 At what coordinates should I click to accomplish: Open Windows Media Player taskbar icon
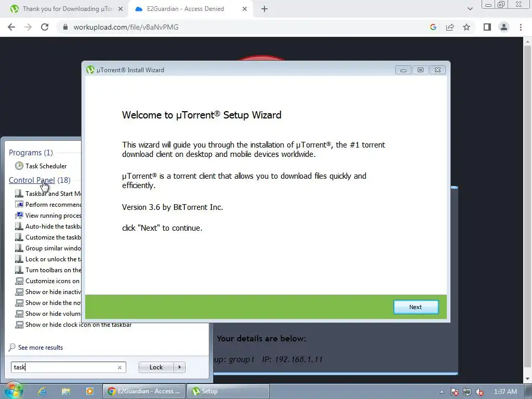coord(89,391)
